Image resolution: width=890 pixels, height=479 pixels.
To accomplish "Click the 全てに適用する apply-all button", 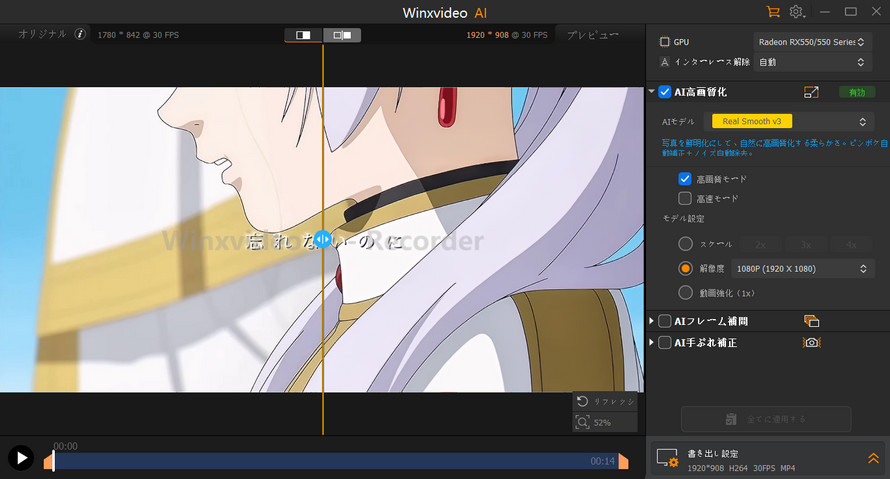I will [x=766, y=419].
